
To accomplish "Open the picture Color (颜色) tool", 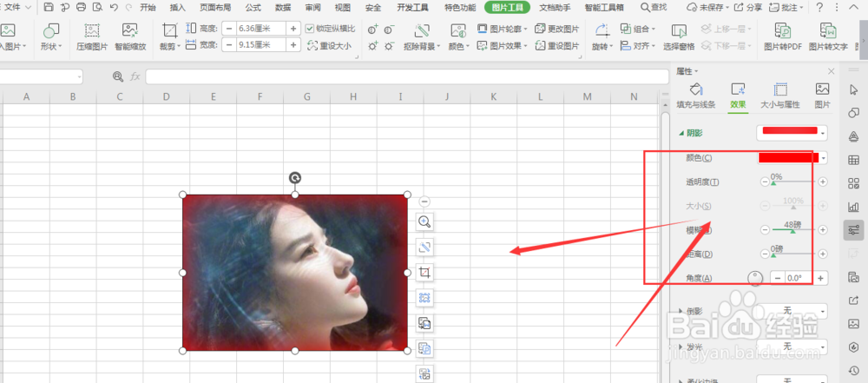I will point(457,37).
